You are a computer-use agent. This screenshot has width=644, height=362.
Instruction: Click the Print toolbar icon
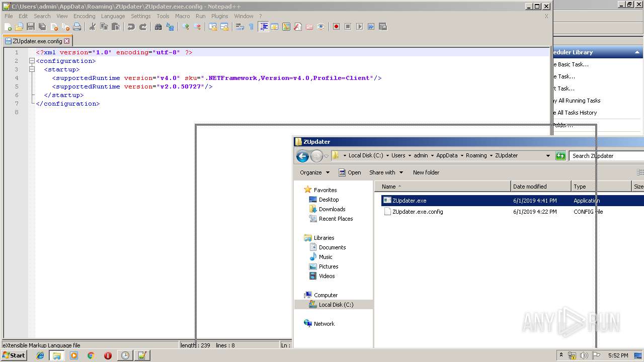pyautogui.click(x=77, y=27)
